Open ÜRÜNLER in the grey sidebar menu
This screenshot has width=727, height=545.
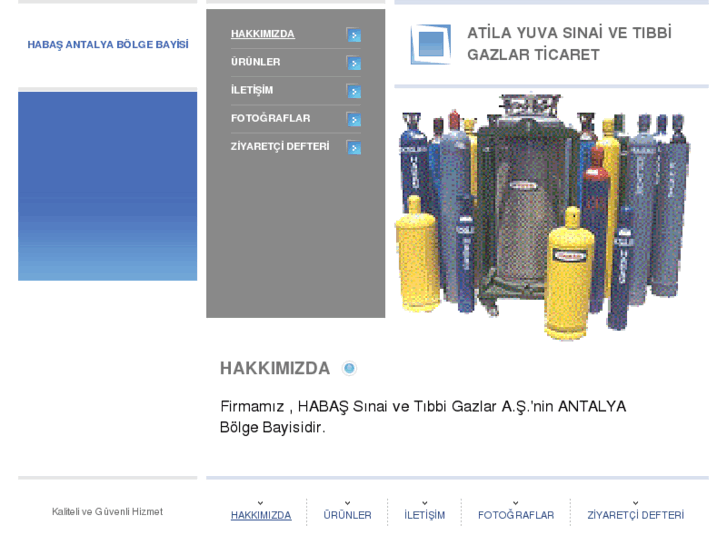pos(255,62)
